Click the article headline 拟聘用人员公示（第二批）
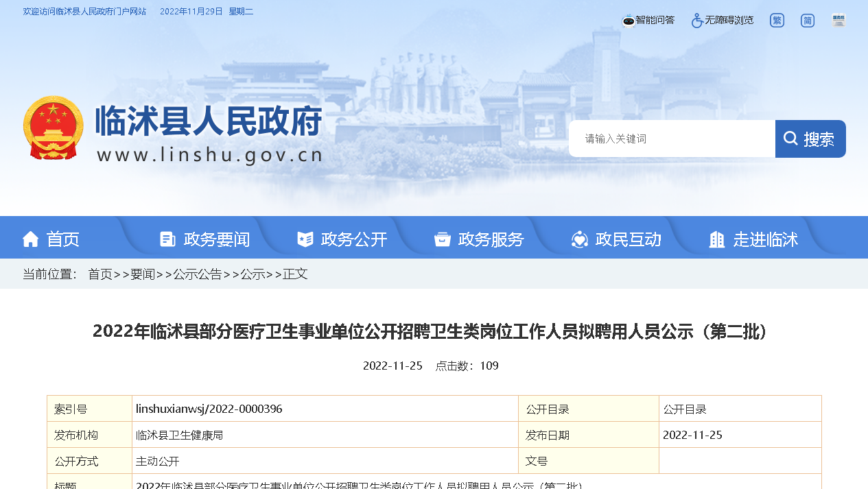This screenshot has height=489, width=868. pyautogui.click(x=434, y=331)
